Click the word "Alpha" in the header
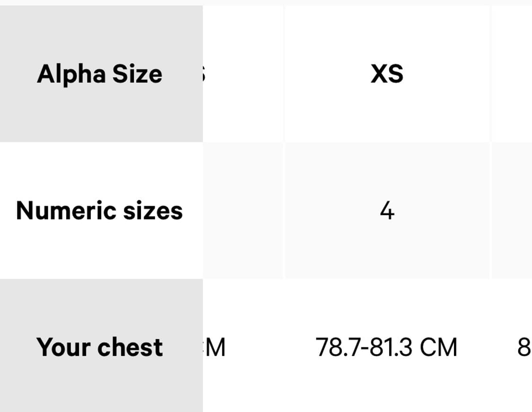 click(70, 74)
